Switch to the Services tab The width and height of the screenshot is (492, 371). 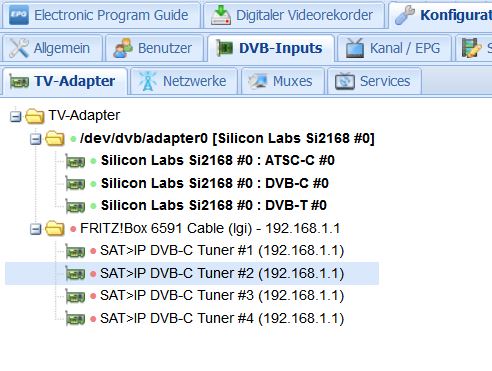click(375, 81)
